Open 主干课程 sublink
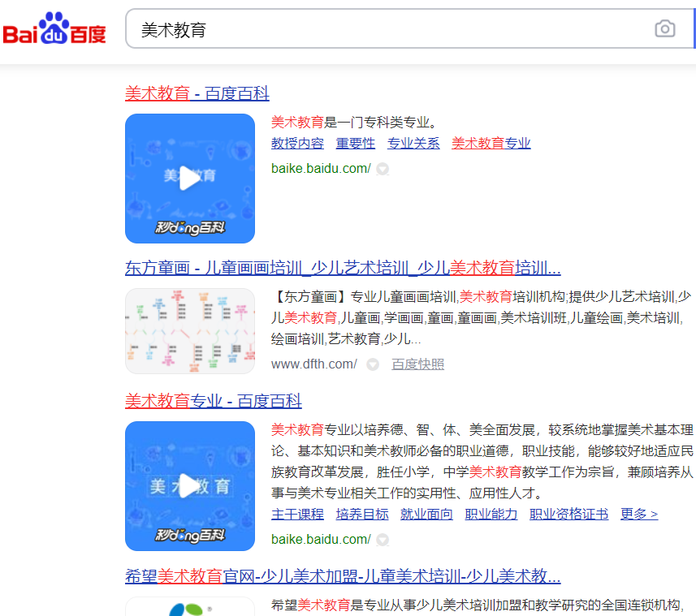Viewport: 696px width, 616px height. pos(297,514)
